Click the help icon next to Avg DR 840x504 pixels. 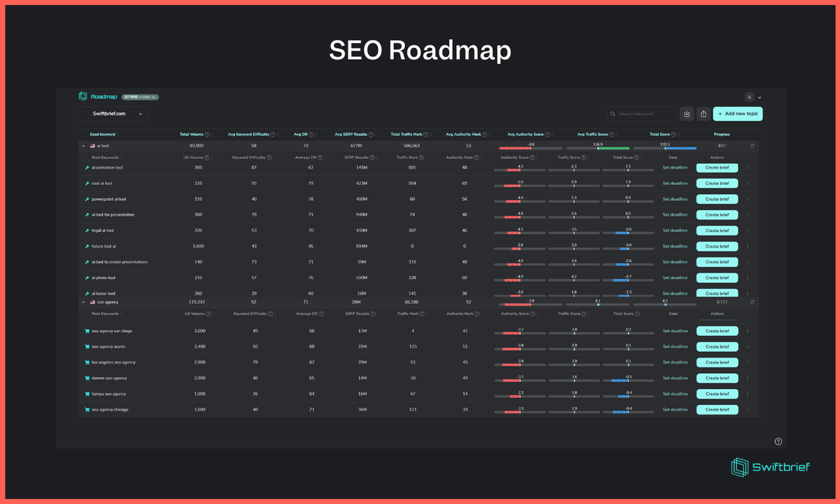[311, 134]
